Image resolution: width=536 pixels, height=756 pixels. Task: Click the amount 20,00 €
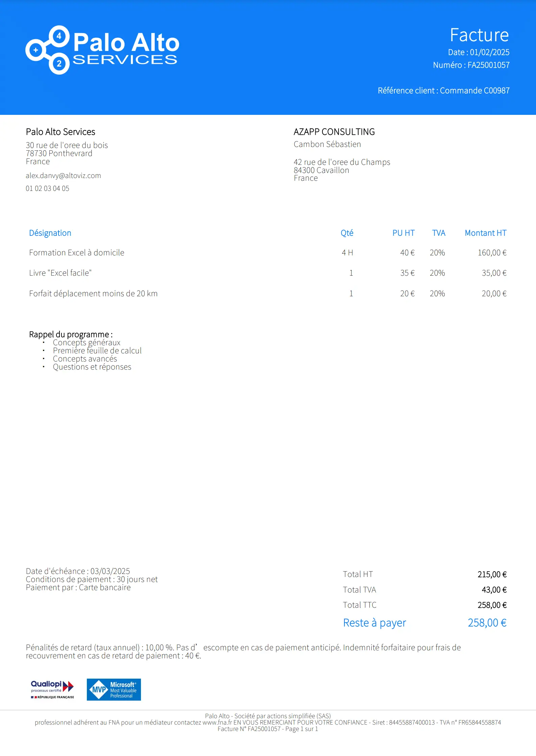pos(494,294)
